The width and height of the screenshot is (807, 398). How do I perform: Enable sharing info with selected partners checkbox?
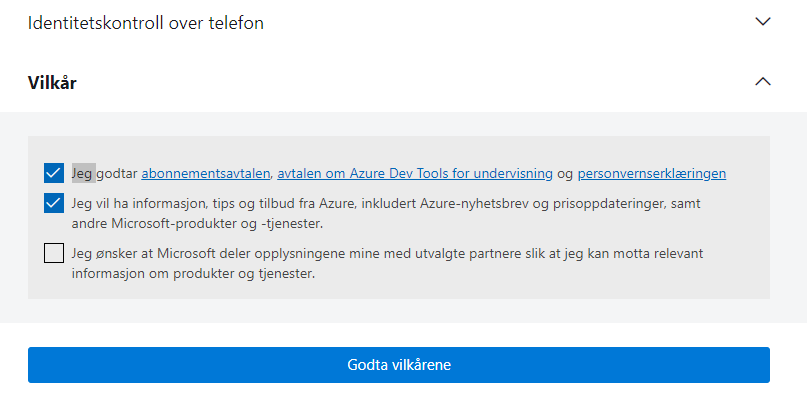pos(54,253)
